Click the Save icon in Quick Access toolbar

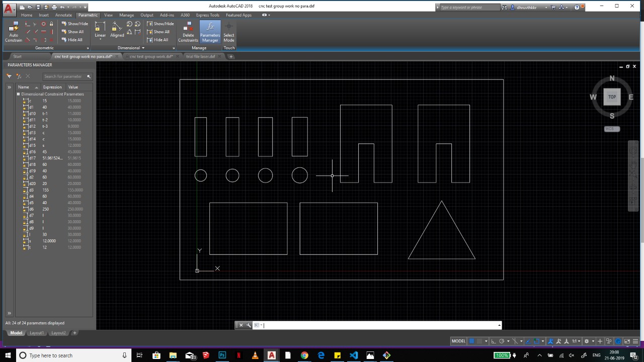tap(38, 7)
